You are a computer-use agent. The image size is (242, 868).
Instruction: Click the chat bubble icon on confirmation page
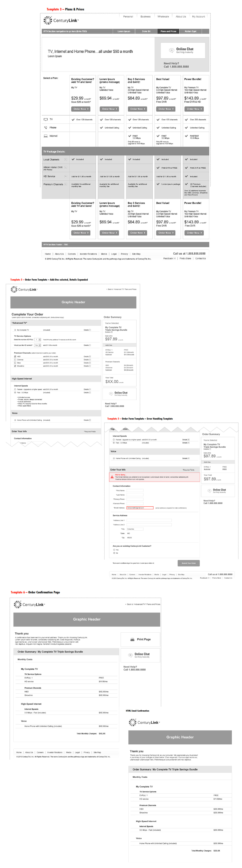click(x=130, y=655)
